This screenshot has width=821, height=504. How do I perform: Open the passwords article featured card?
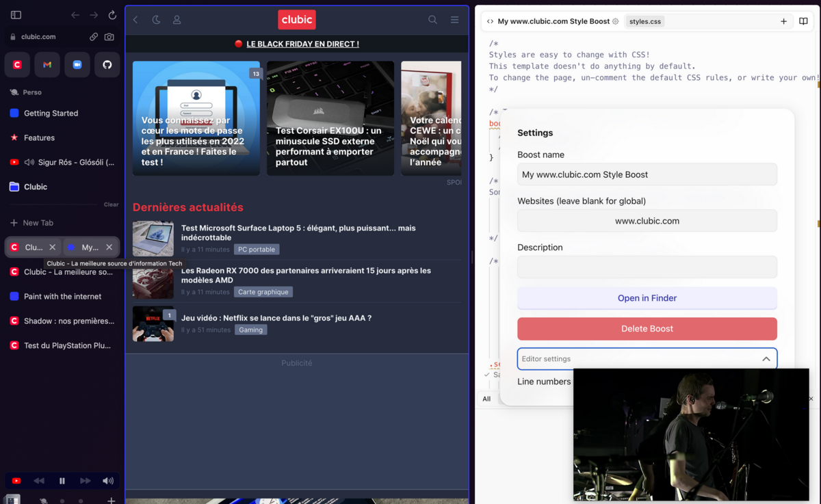(x=196, y=118)
